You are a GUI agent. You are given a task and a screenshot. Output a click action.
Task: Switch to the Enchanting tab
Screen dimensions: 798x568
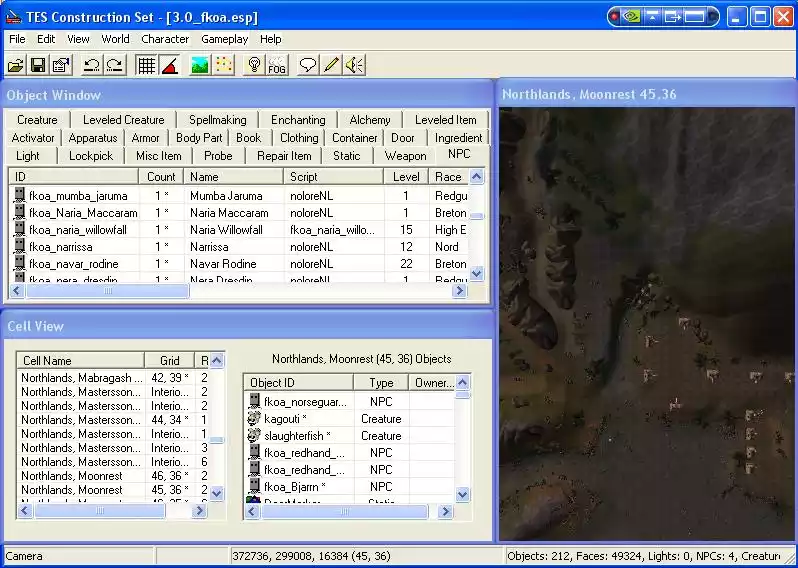click(x=298, y=120)
